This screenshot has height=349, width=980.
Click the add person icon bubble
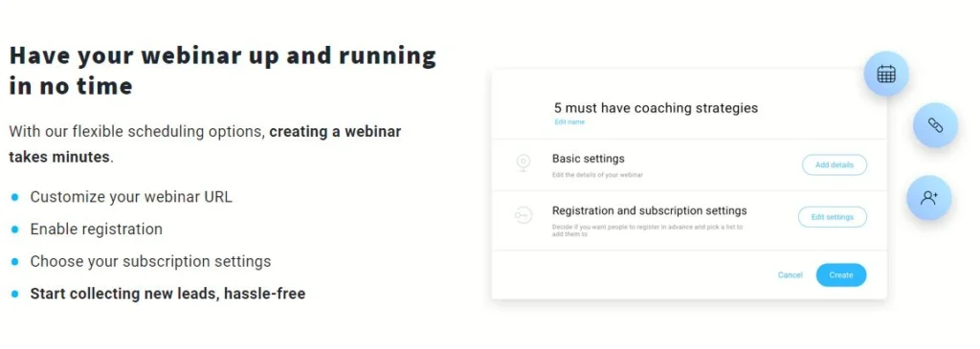928,198
